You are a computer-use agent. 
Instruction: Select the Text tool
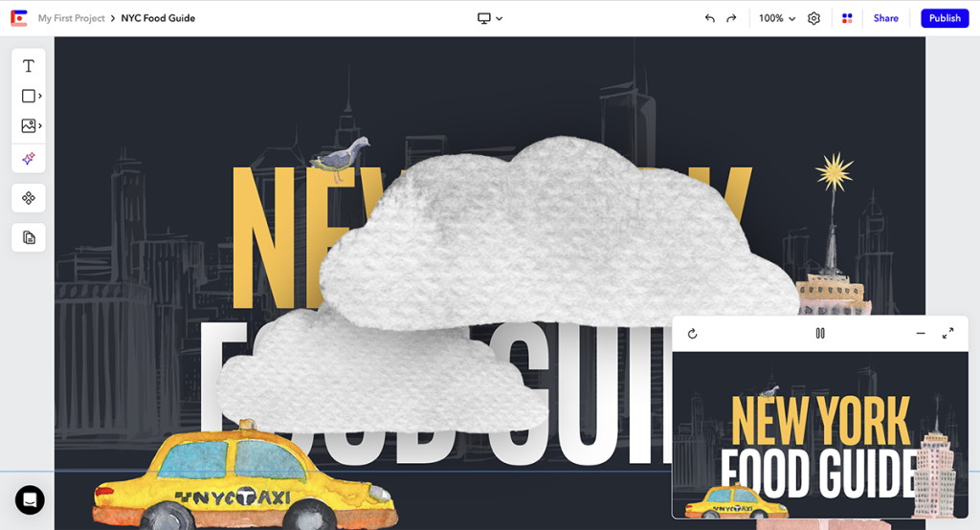[x=29, y=66]
